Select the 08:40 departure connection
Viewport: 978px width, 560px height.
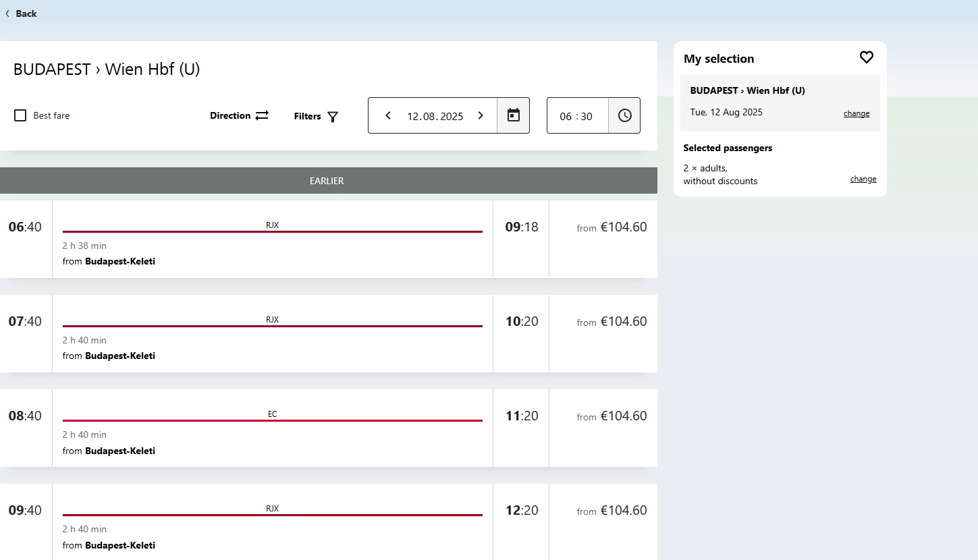tap(329, 428)
